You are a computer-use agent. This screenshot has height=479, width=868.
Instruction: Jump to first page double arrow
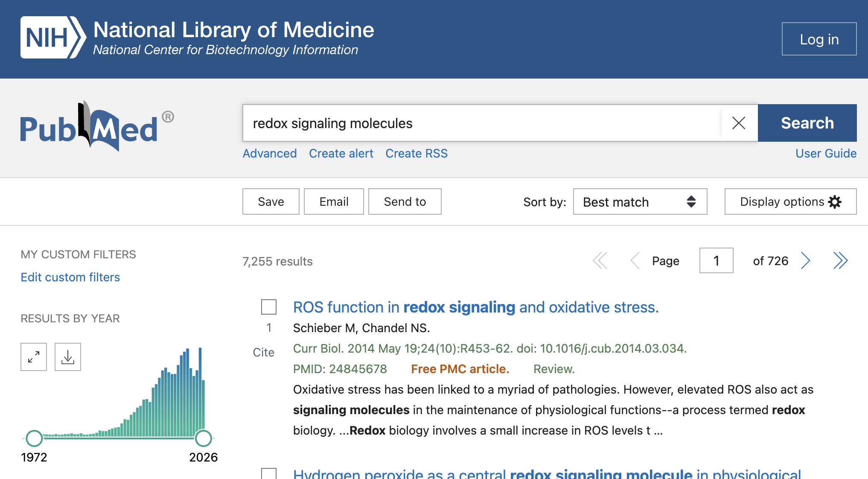click(600, 260)
